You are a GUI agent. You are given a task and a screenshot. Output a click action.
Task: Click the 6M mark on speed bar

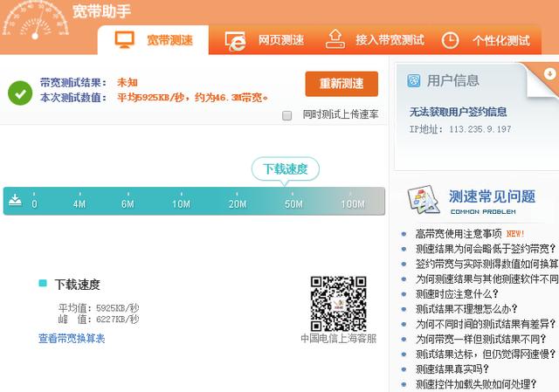[x=128, y=203]
